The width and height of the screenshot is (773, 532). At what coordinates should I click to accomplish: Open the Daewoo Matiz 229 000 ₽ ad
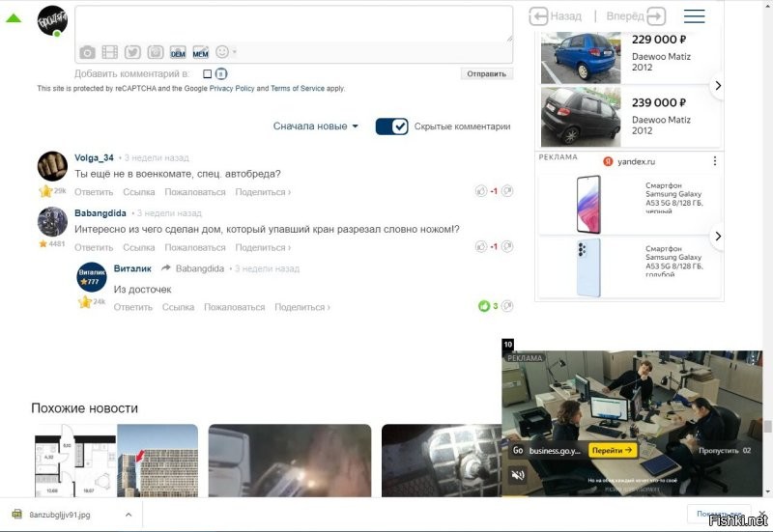click(630, 58)
